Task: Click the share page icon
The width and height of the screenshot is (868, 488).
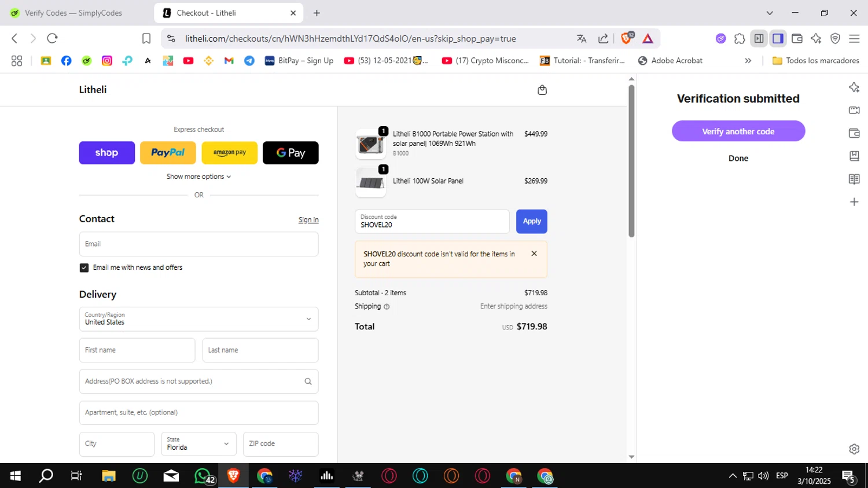Action: click(603, 39)
